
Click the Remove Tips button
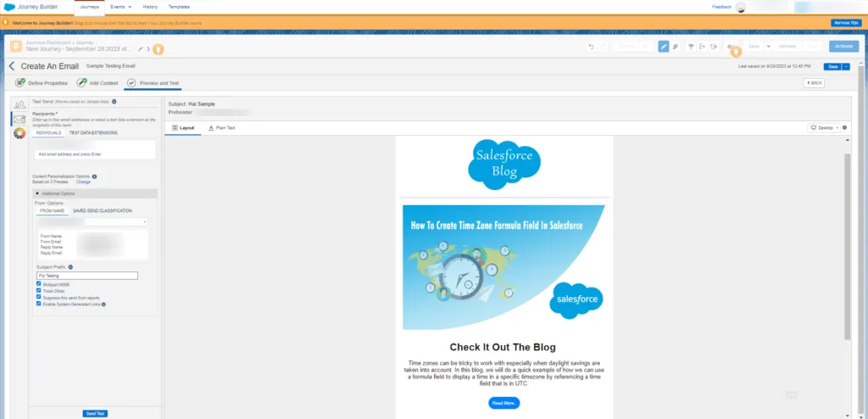(846, 23)
